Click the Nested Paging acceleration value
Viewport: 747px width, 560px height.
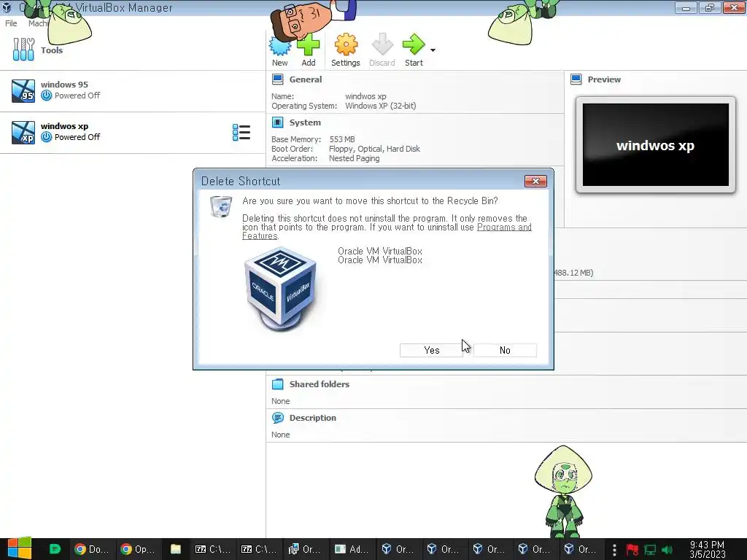tap(354, 158)
